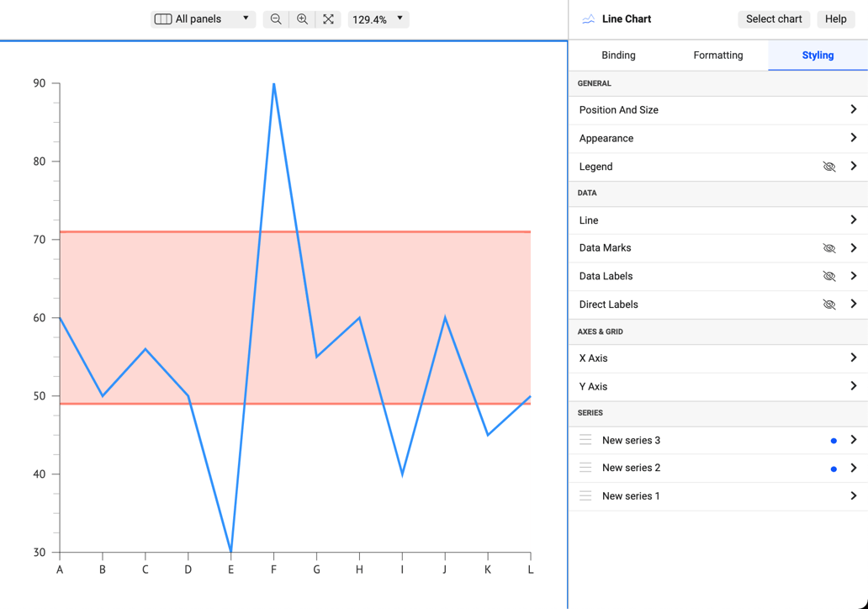Image resolution: width=868 pixels, height=609 pixels.
Task: Show the Data Marks via eye toggle
Action: point(829,248)
